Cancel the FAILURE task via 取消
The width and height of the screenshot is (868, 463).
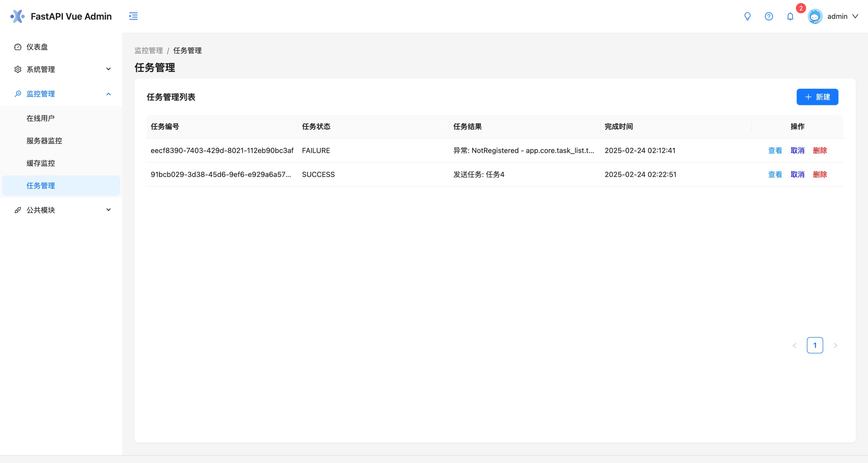click(797, 150)
